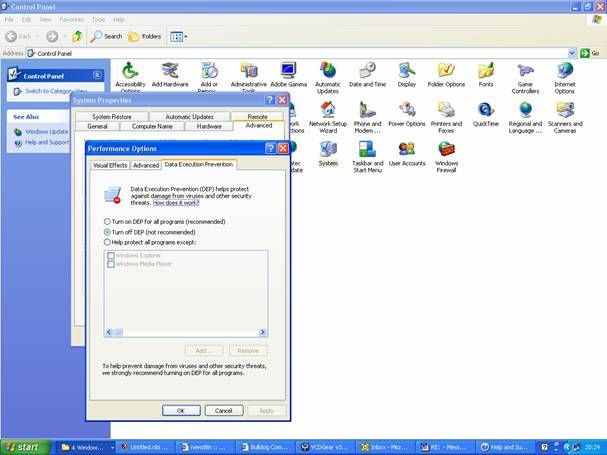
Task: Toggle the Folders toolbar button
Action: [x=145, y=36]
